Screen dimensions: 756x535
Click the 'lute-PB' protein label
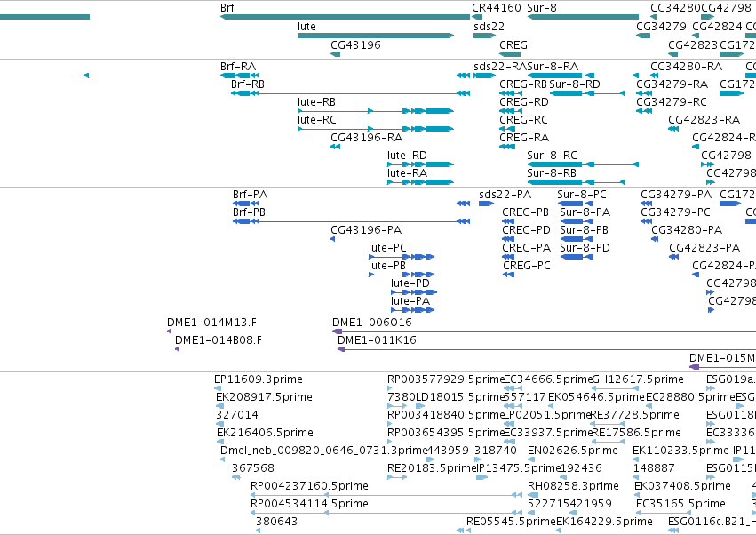pyautogui.click(x=387, y=266)
